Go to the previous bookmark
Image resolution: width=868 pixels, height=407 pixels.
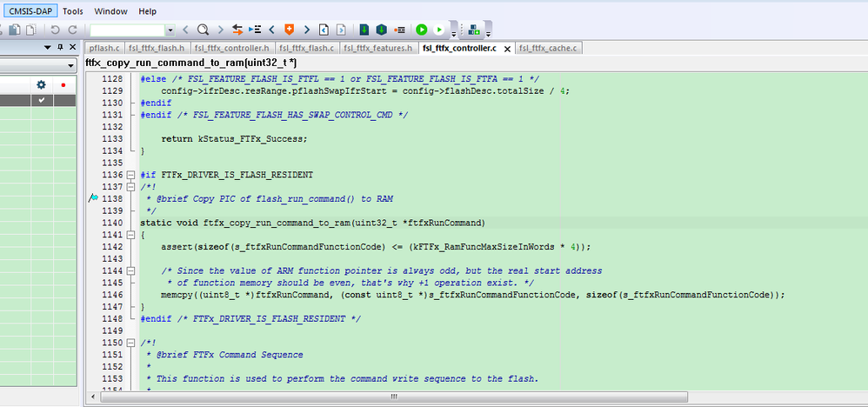pos(272,30)
